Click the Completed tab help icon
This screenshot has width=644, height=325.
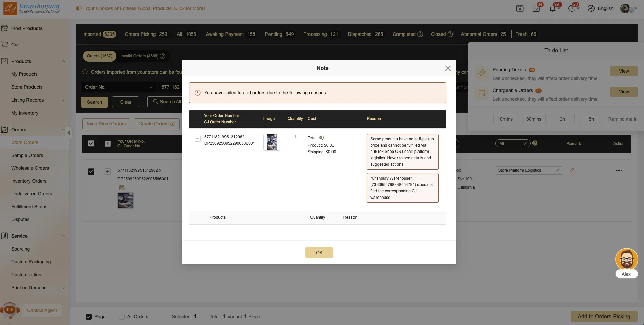pos(420,34)
